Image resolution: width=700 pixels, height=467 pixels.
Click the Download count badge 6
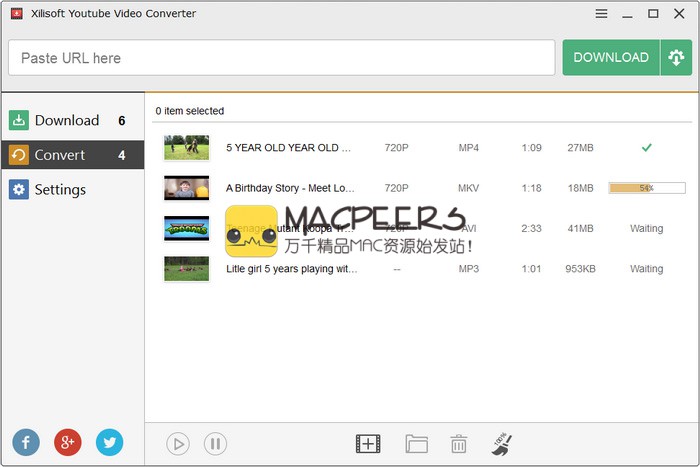[121, 121]
